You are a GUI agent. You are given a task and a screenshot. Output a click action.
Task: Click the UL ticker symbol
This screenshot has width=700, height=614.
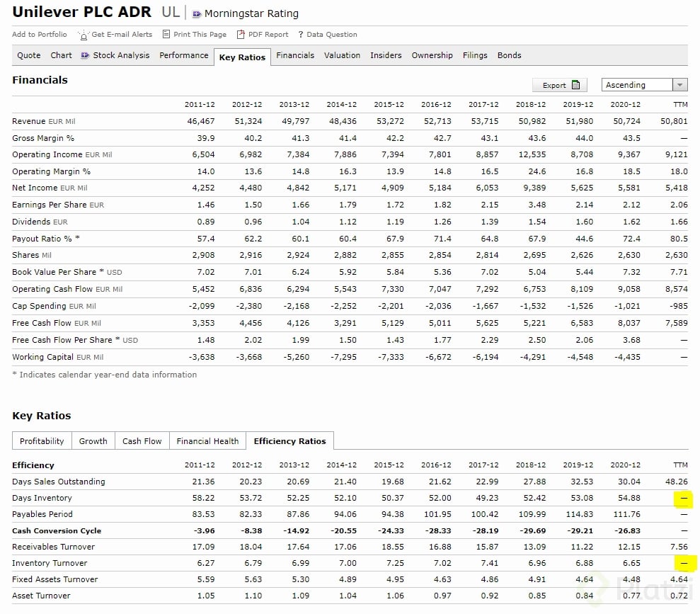[x=171, y=12]
